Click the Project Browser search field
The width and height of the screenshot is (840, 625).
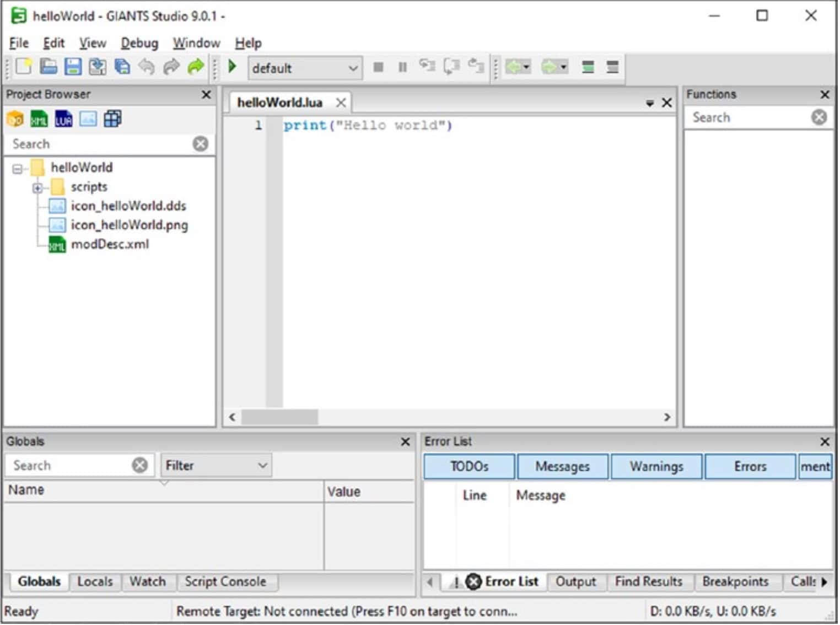[99, 144]
